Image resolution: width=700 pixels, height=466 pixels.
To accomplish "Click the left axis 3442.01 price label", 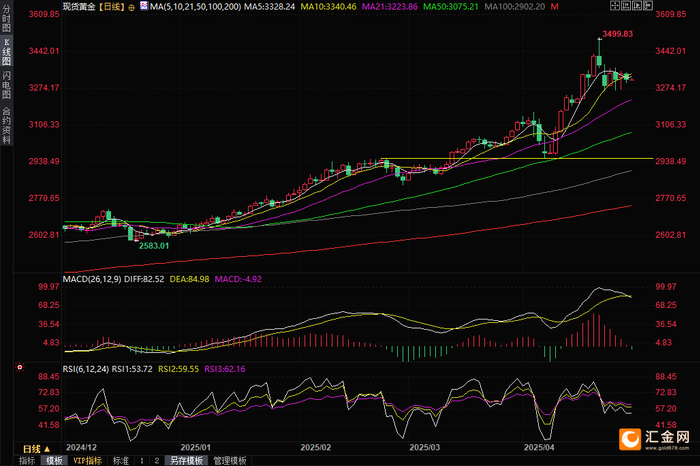I will point(44,51).
